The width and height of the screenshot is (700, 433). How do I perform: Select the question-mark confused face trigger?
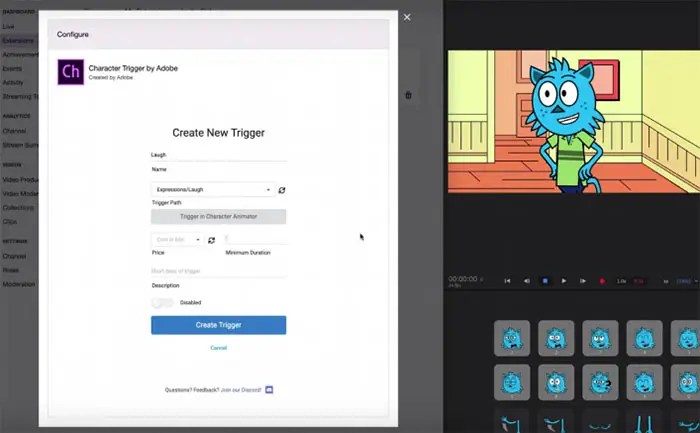(600, 382)
